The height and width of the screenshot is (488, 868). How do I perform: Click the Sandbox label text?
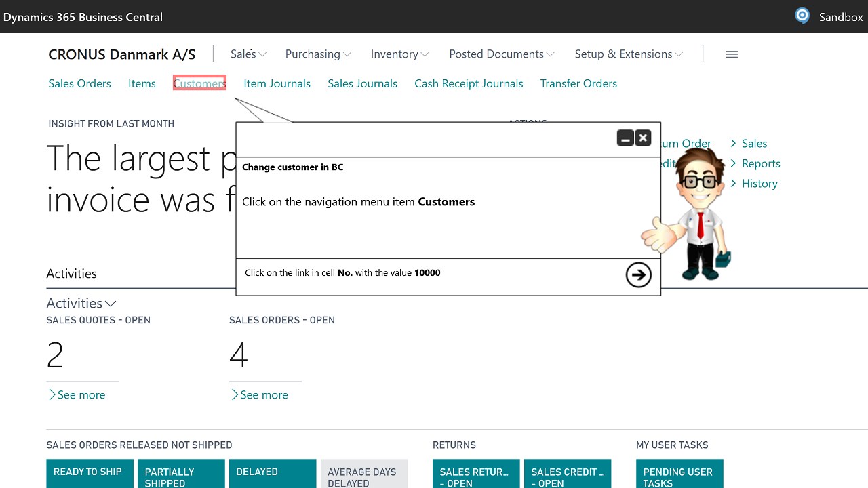pyautogui.click(x=841, y=17)
